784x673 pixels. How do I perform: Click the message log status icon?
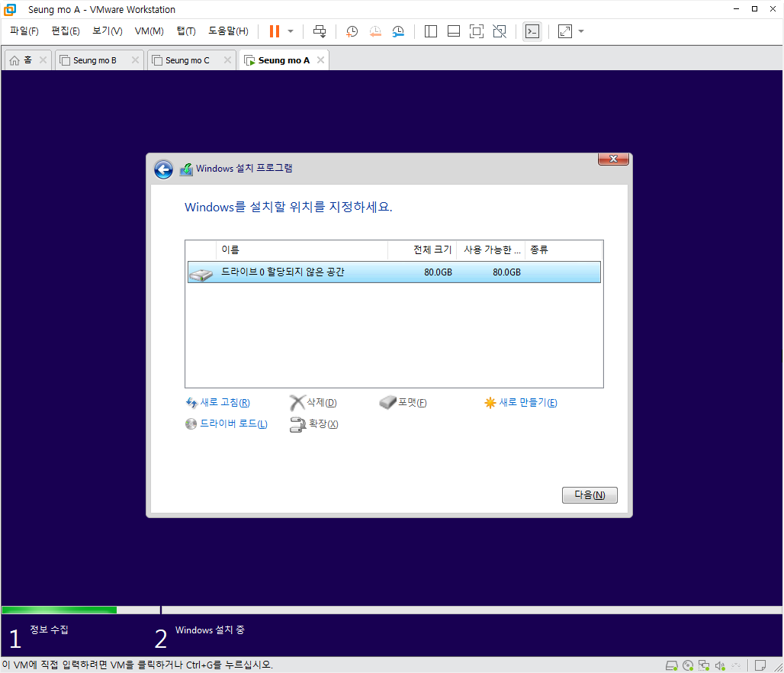[x=760, y=665]
